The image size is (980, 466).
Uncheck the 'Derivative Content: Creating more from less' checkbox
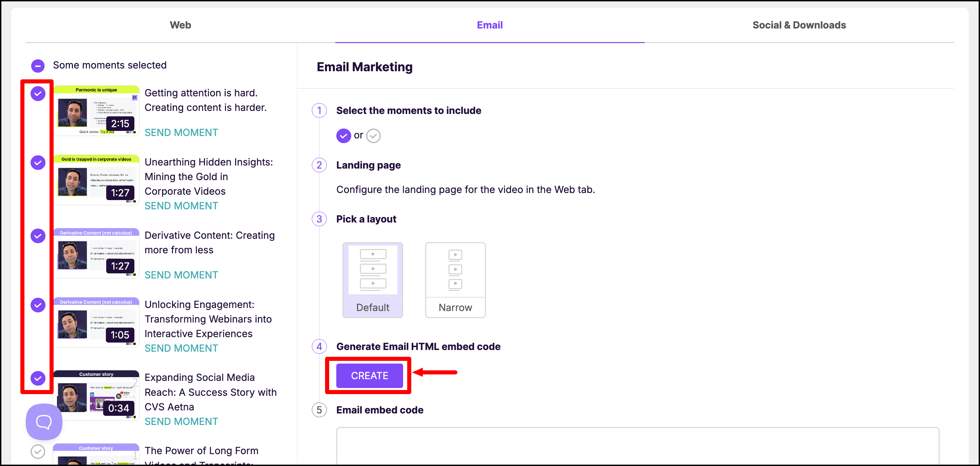38,236
